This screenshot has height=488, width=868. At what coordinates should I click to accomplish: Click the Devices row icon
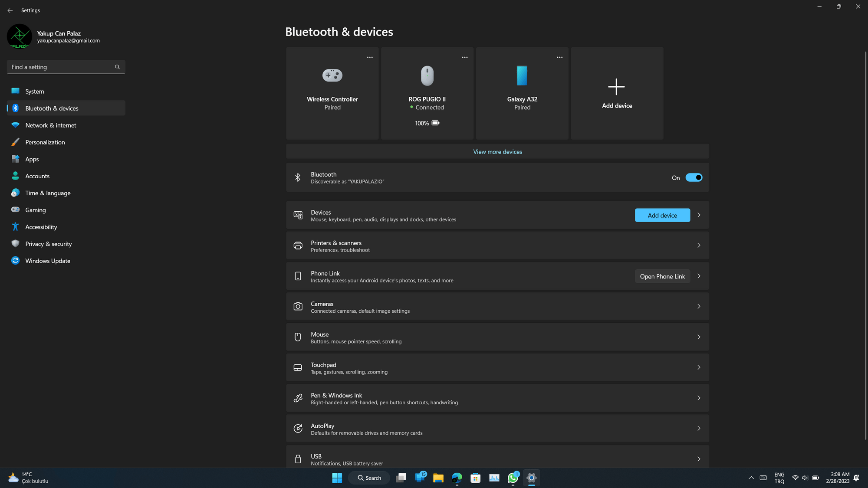click(x=298, y=215)
